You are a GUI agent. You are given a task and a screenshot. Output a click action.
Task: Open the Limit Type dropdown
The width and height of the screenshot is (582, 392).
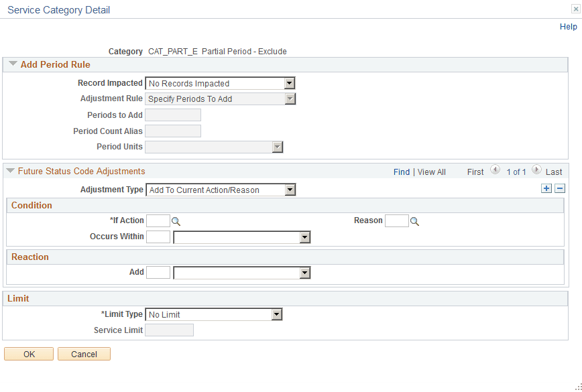click(x=276, y=314)
